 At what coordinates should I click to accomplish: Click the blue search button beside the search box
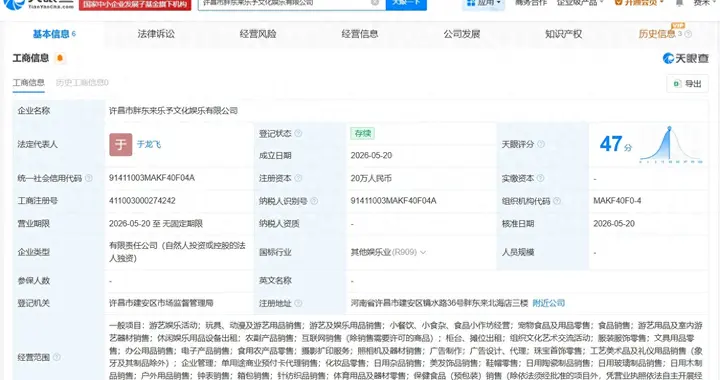406,4
